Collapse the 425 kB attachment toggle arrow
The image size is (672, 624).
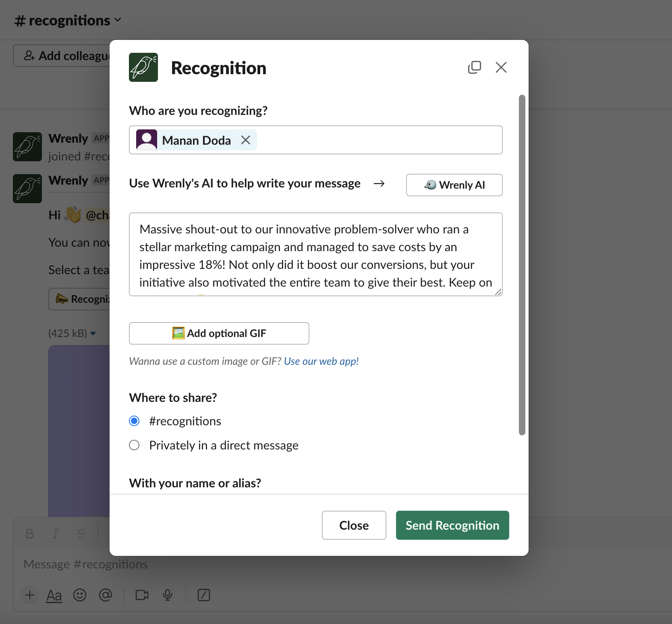[x=93, y=333]
